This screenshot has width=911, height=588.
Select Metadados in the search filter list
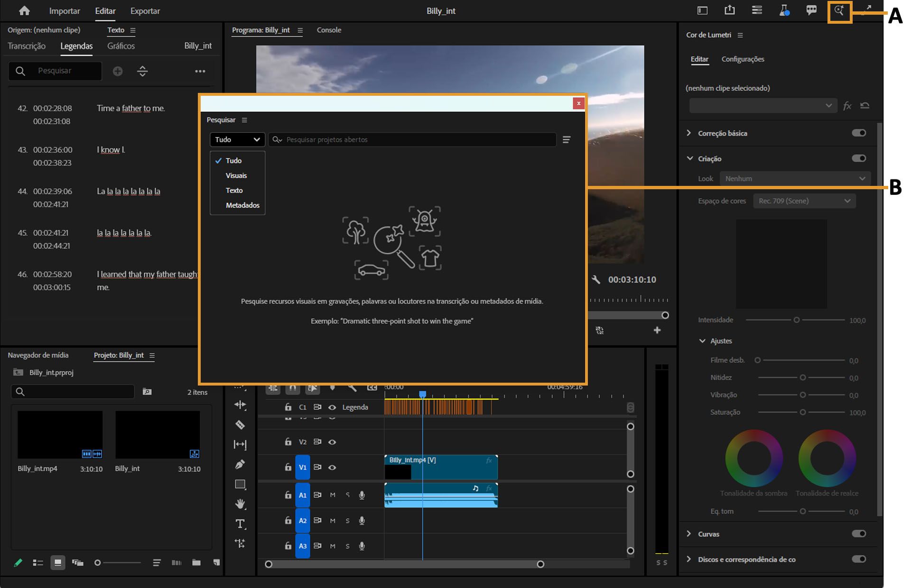click(x=242, y=205)
